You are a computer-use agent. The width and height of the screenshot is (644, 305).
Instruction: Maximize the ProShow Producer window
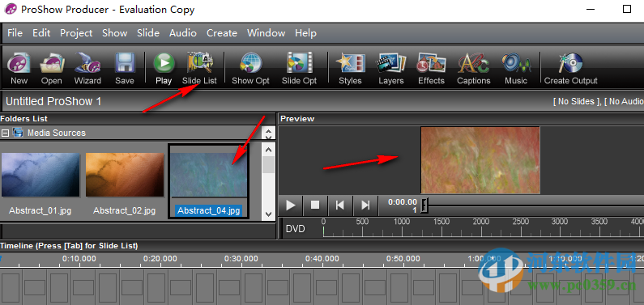627,9
